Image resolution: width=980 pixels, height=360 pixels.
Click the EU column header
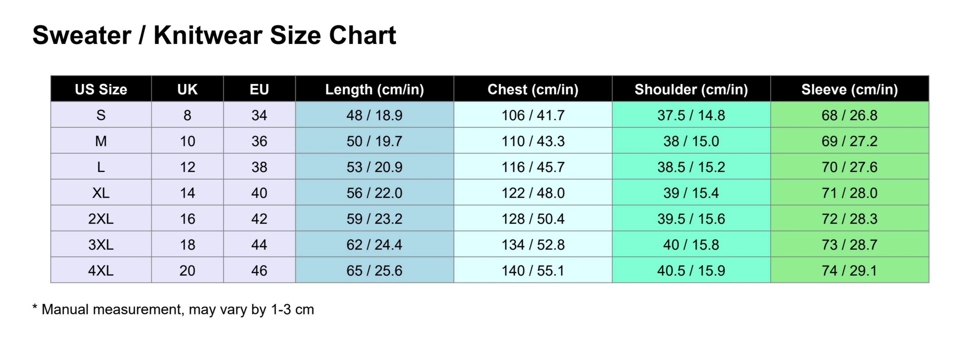(259, 89)
